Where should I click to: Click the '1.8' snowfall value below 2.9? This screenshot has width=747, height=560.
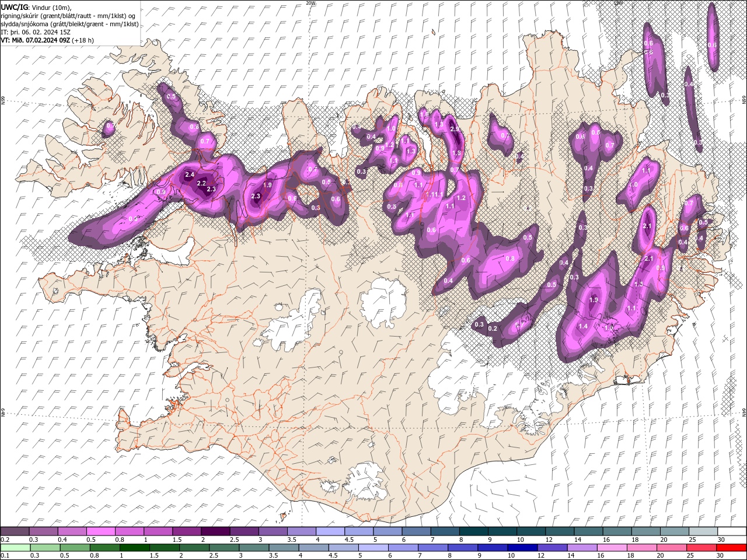456,153
